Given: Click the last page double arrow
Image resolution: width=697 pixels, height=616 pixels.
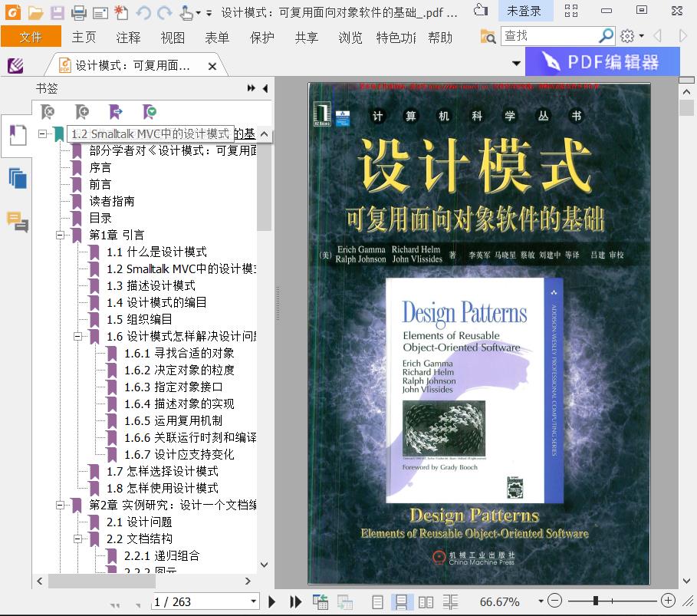Looking at the screenshot, I should [x=295, y=601].
